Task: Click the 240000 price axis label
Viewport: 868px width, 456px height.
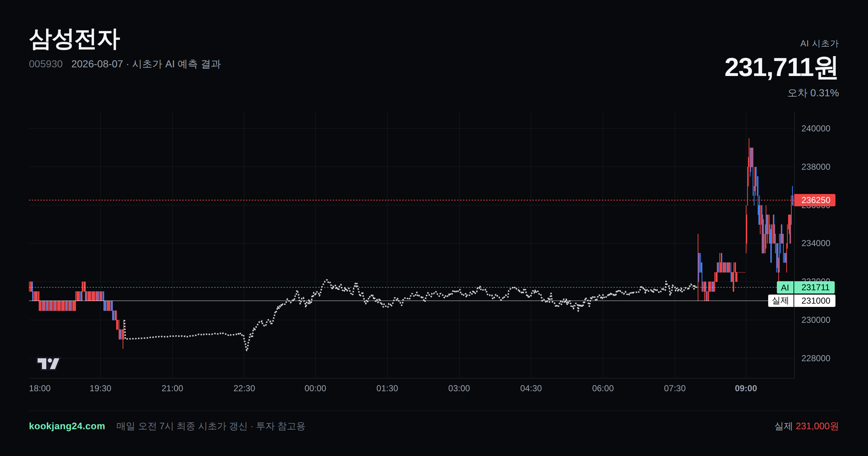Action: pyautogui.click(x=816, y=128)
